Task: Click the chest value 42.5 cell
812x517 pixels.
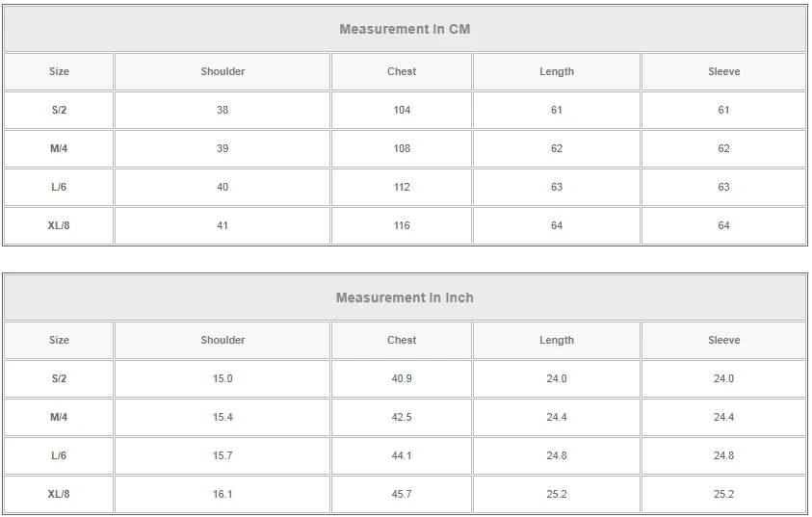Action: (402, 417)
